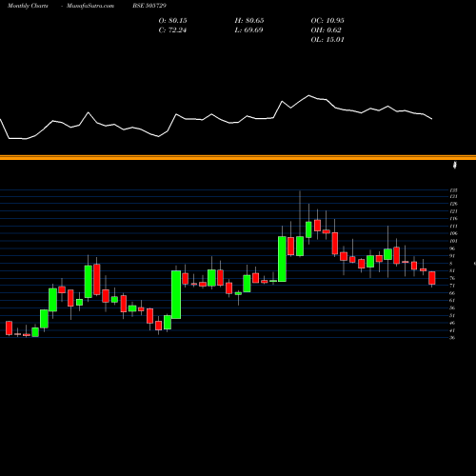
Task: Click the 'OC: 10.95' reading
Action: coord(327,21)
